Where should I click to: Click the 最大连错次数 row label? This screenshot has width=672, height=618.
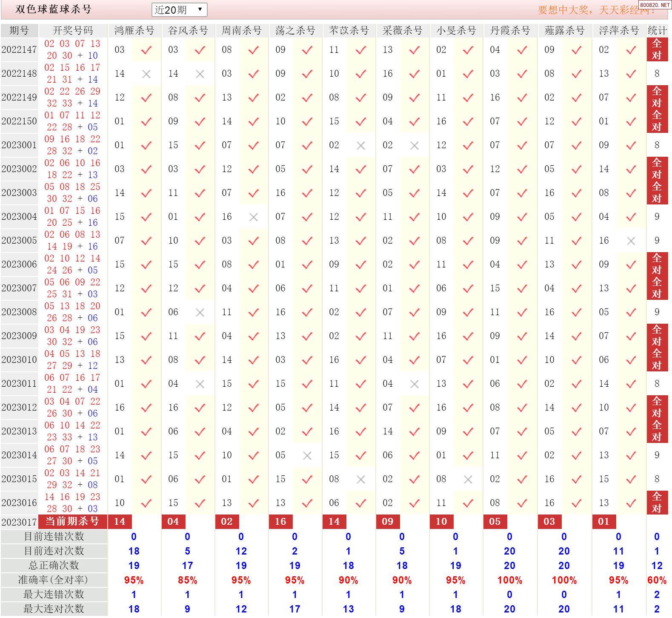coord(54,595)
